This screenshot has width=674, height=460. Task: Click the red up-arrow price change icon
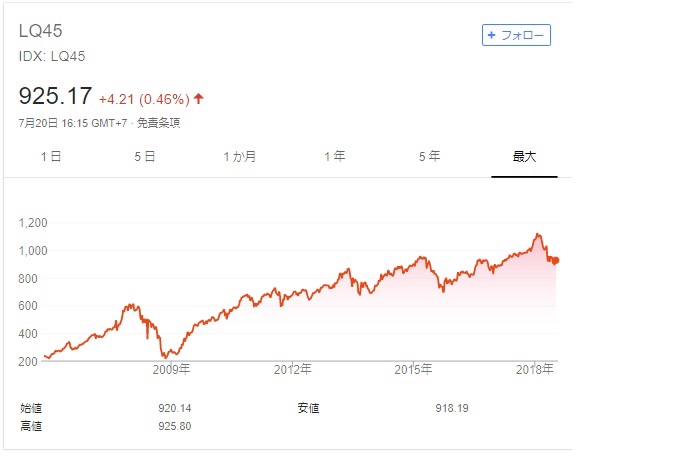198,99
